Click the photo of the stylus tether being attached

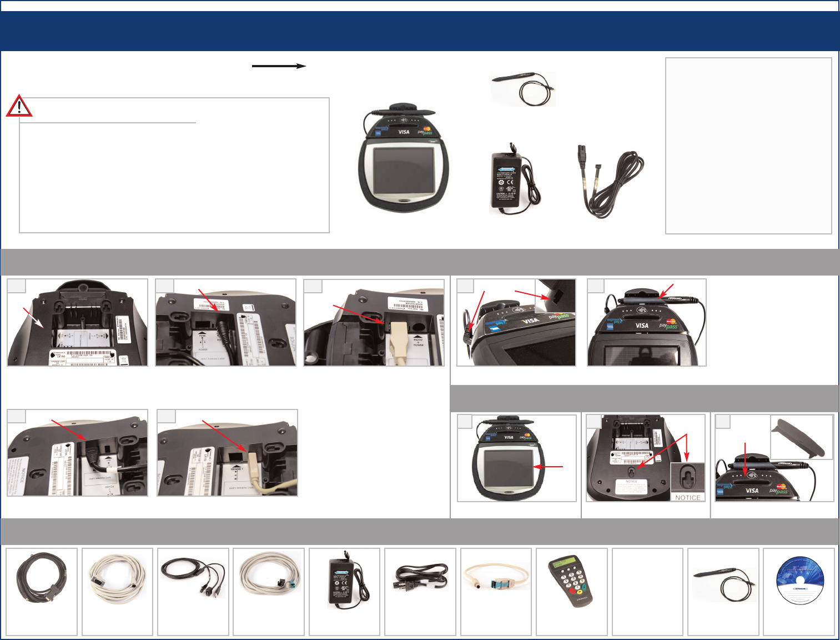tap(516, 322)
